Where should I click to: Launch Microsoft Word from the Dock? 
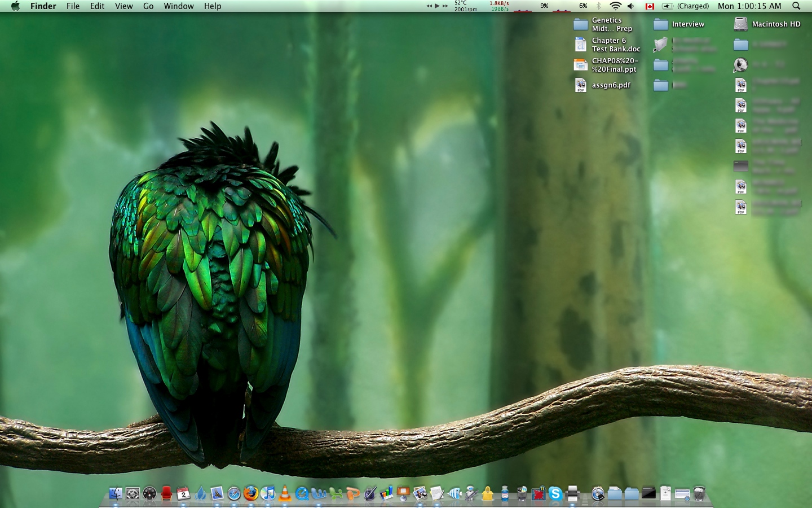point(319,493)
